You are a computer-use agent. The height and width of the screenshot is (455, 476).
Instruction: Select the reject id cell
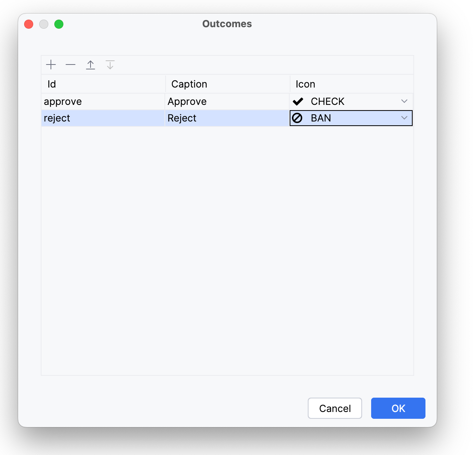click(x=57, y=118)
